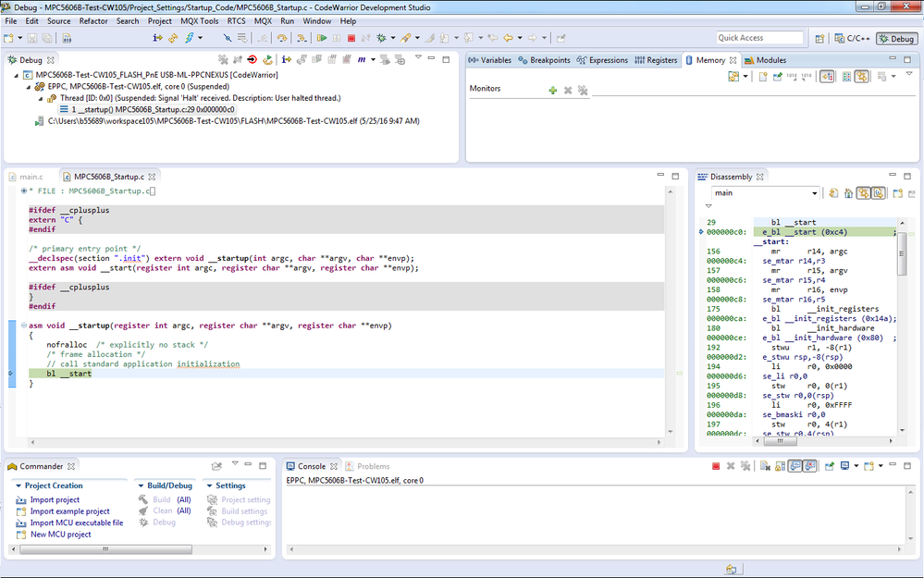The width and height of the screenshot is (924, 578).
Task: Click the green Add Memory Monitor plus
Action: (x=552, y=90)
